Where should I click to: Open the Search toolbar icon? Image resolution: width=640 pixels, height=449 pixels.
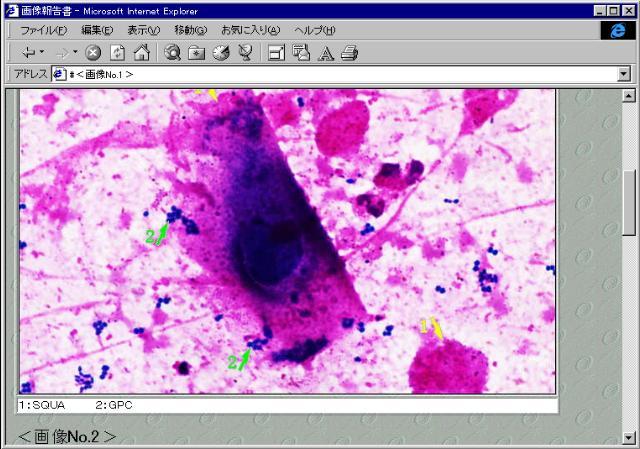[173, 52]
